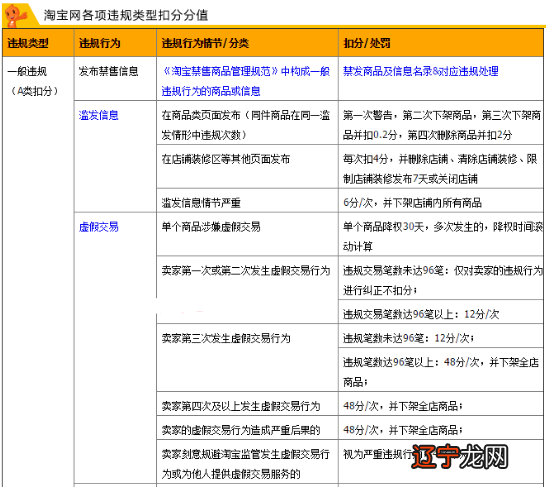
Task: Click the 违规行为情节/分类 column header
Action: [x=248, y=43]
